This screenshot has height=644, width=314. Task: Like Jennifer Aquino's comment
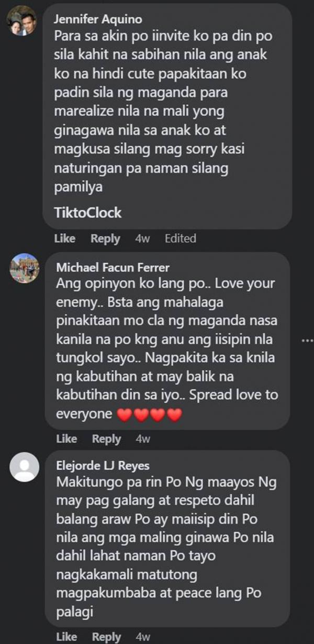pyautogui.click(x=65, y=238)
